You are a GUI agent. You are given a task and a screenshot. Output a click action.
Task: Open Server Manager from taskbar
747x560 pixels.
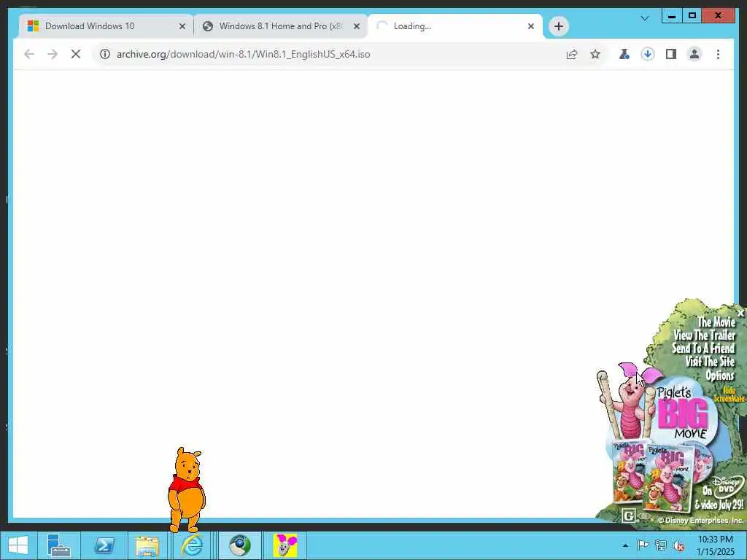click(x=58, y=545)
